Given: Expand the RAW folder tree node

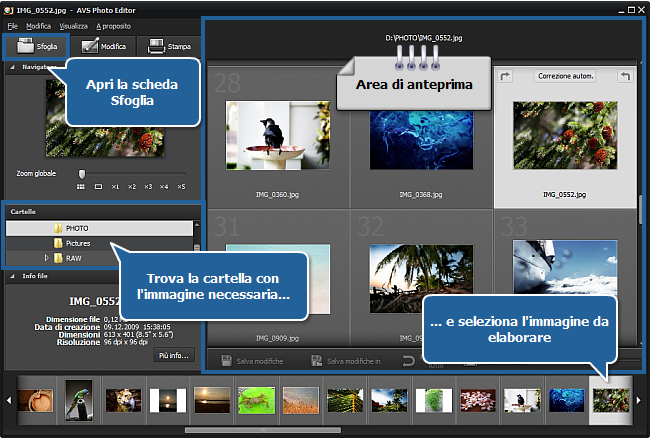Looking at the screenshot, I should pos(46,258).
